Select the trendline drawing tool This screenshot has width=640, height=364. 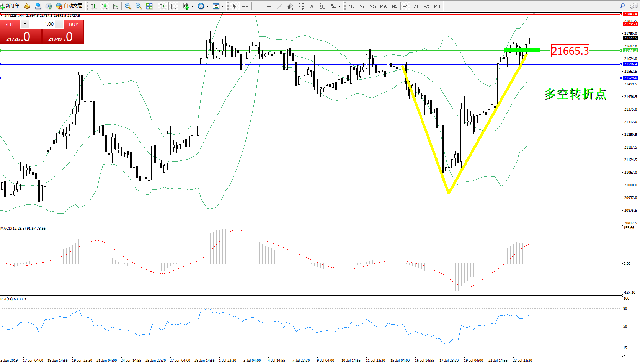click(x=280, y=6)
